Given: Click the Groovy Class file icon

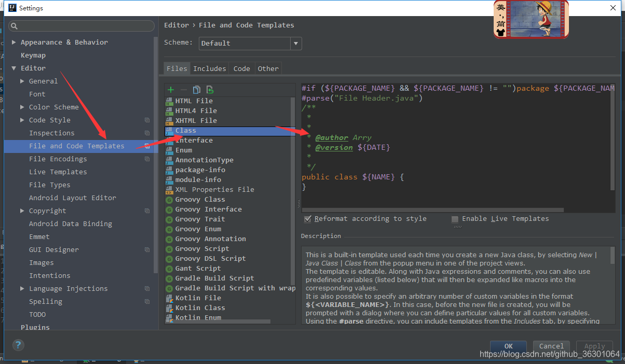Looking at the screenshot, I should [x=169, y=200].
